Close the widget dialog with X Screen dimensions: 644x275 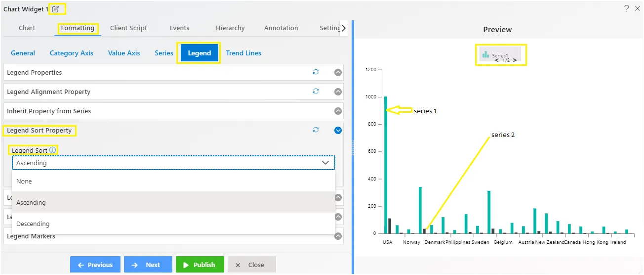pos(638,8)
